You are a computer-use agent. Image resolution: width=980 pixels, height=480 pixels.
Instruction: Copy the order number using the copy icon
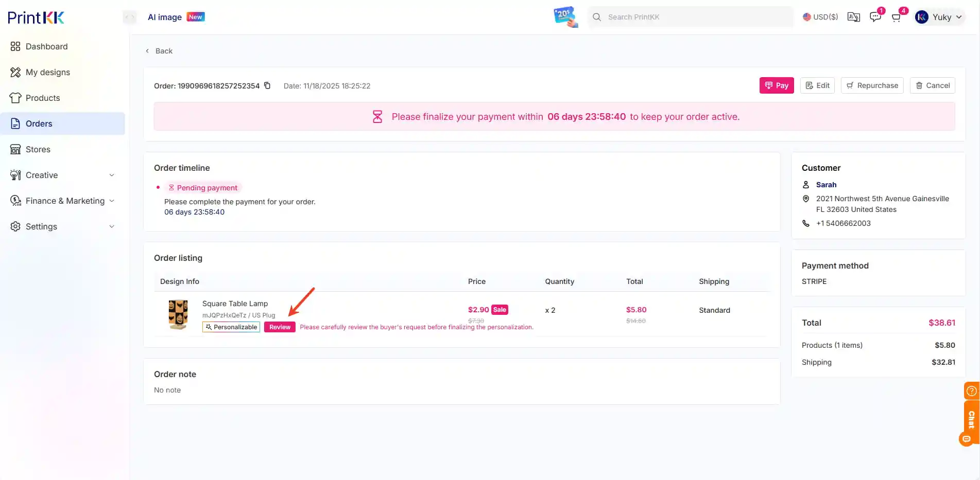coord(268,85)
